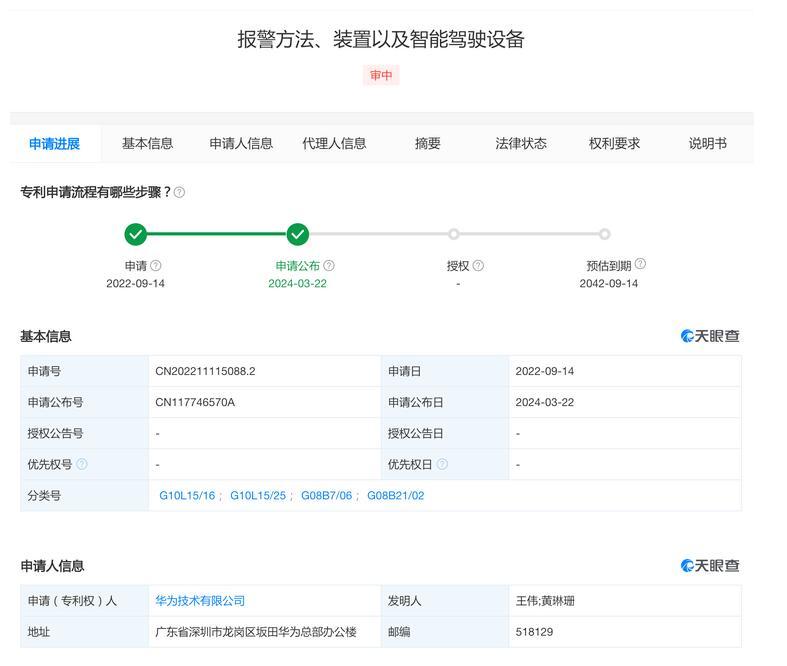Viewport: 787px width, 666px height.
Task: Click patent title 报警方法、装置以及智能驾驶设备
Action: coord(381,39)
